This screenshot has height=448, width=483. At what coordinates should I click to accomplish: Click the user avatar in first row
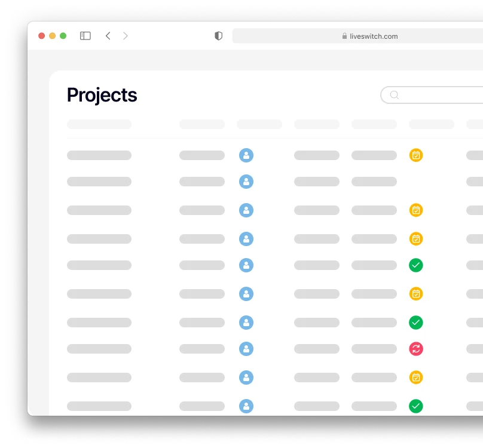click(x=246, y=155)
